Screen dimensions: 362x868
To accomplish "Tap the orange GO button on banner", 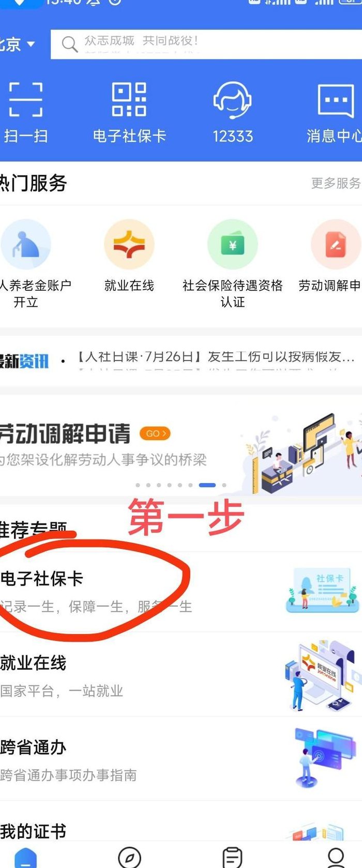I will 155,433.
